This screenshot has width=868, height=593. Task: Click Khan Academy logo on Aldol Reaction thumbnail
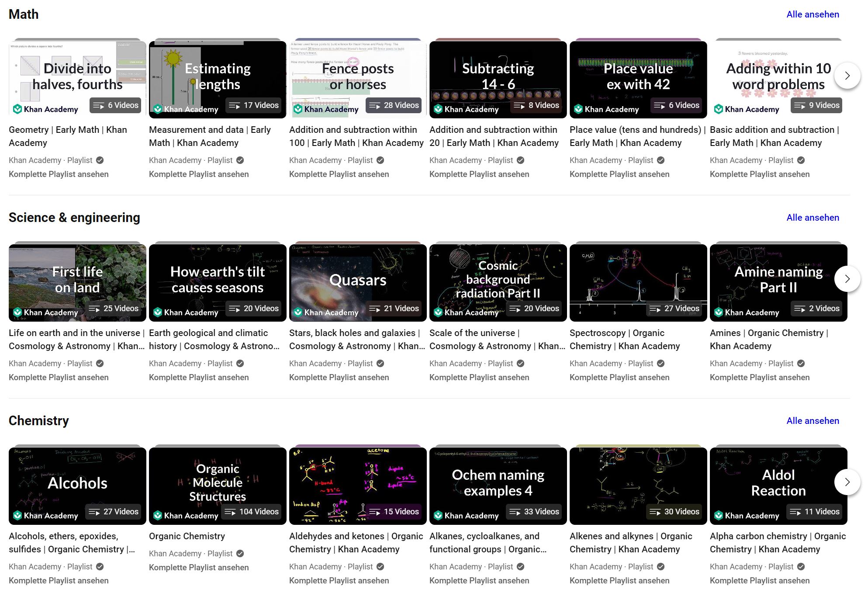[x=747, y=516]
